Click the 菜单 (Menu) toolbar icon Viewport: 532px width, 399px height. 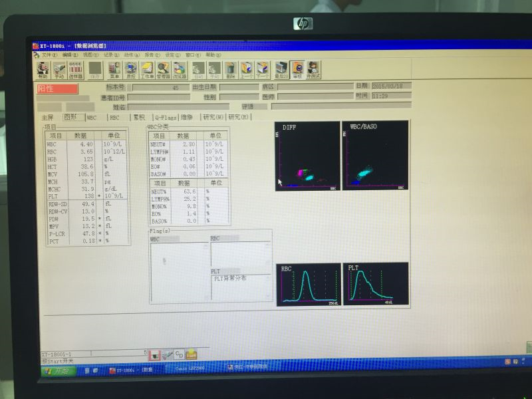pos(114,69)
